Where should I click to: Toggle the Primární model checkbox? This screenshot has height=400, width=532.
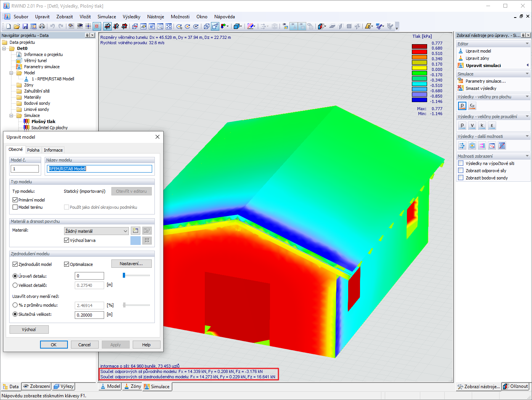point(15,200)
